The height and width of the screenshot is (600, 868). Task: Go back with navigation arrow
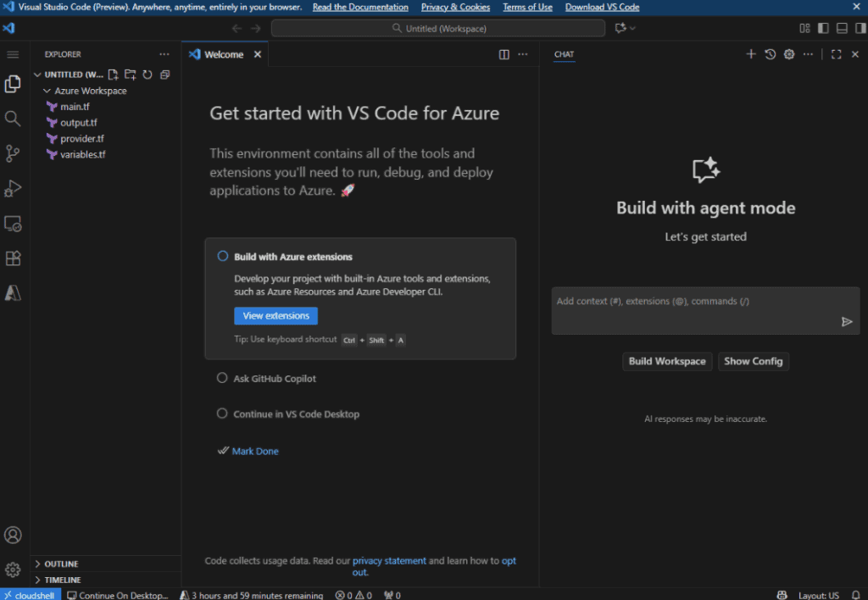click(237, 28)
